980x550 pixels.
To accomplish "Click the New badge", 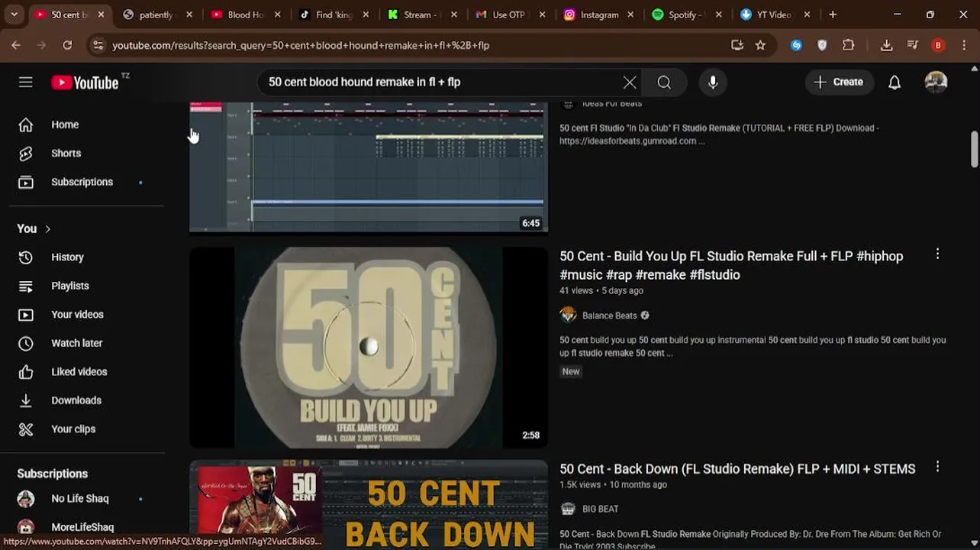I will point(571,371).
